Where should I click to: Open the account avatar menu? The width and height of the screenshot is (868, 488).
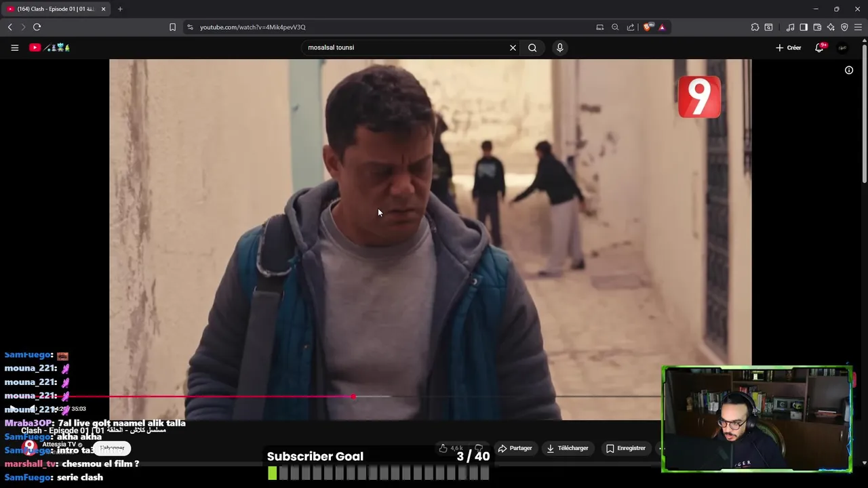(842, 47)
